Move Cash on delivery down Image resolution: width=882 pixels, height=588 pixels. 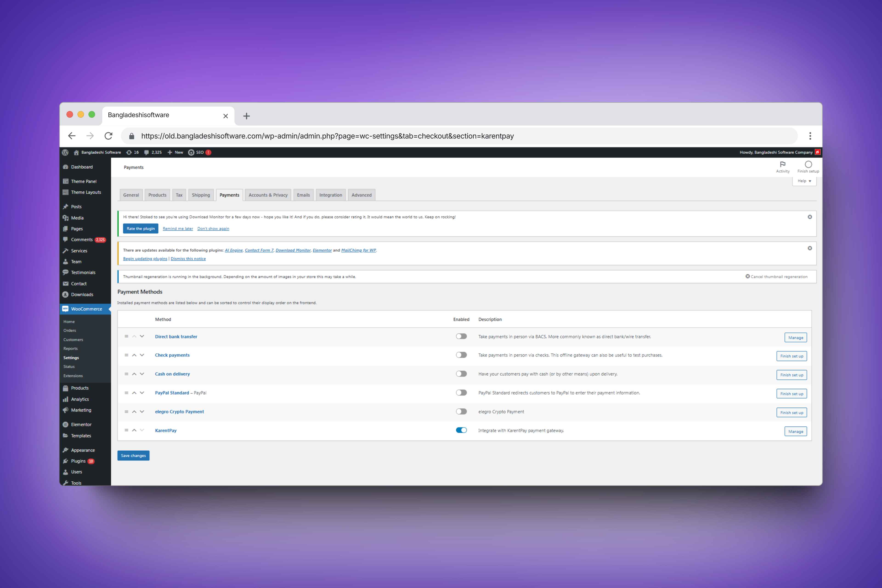coord(142,374)
